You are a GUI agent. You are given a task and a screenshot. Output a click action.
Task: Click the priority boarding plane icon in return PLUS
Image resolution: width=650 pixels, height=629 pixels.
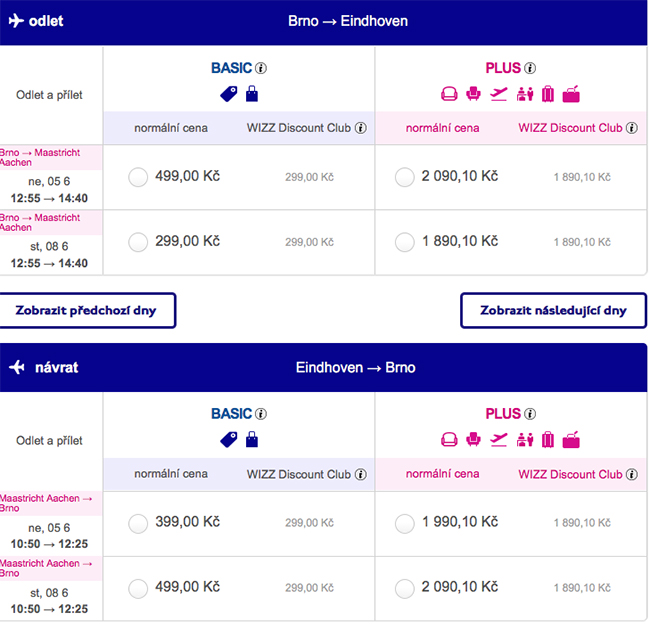point(499,440)
